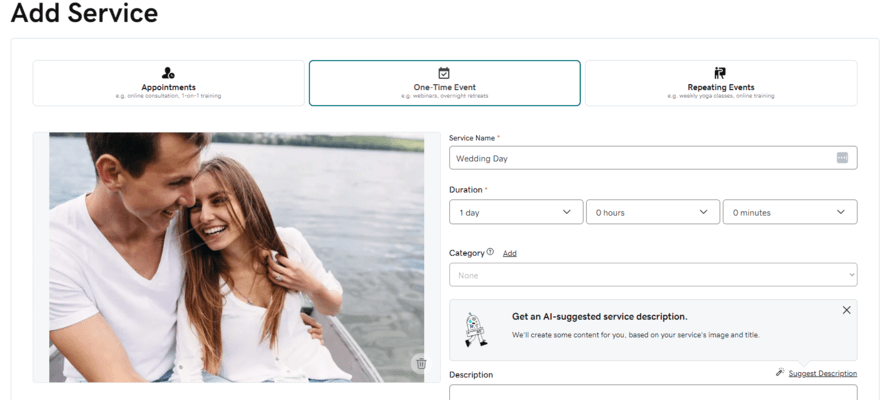Open the '0 minutes' duration dropdown
Screen dimensions: 880x400
790,212
